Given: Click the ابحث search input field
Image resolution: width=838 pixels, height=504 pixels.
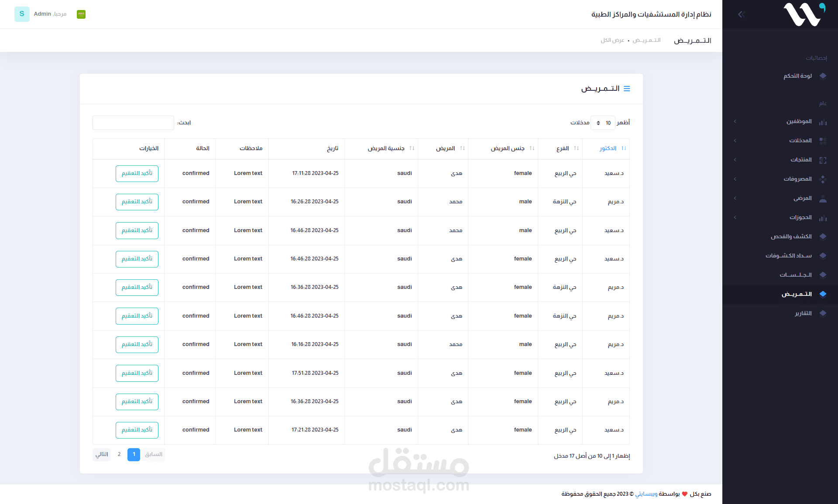Looking at the screenshot, I should coord(133,123).
